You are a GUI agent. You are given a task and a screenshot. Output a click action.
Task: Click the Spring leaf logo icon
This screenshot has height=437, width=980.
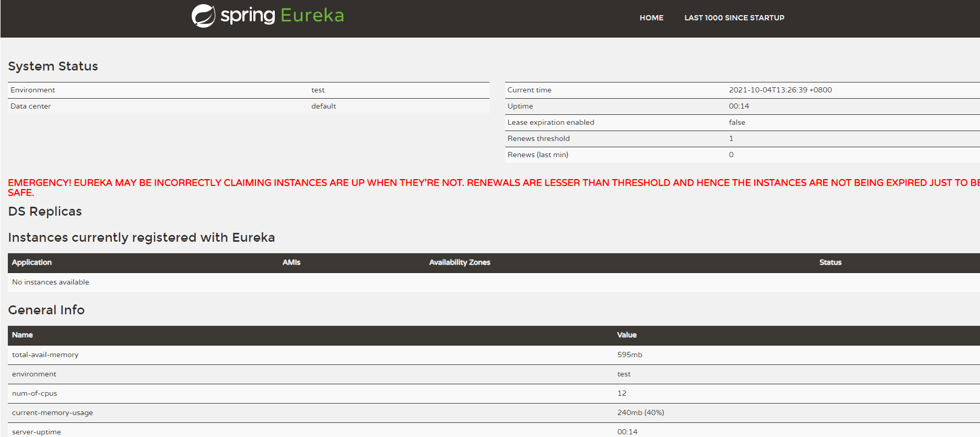click(203, 16)
